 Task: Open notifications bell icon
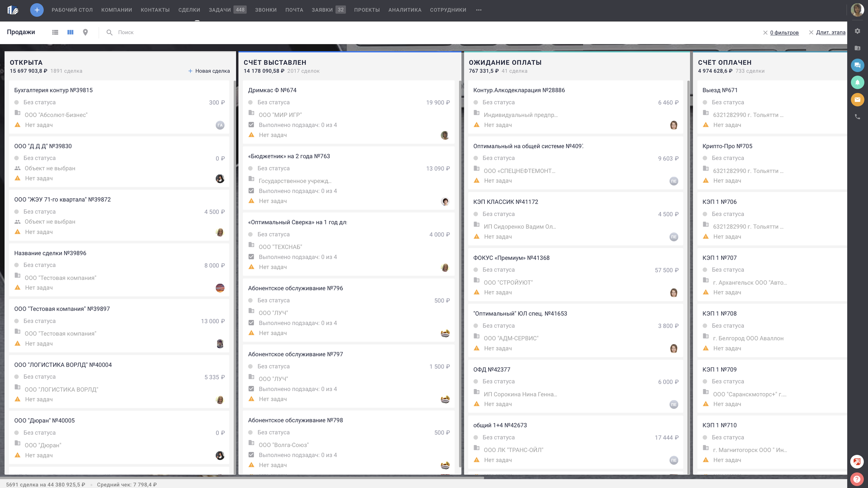pos(857,82)
